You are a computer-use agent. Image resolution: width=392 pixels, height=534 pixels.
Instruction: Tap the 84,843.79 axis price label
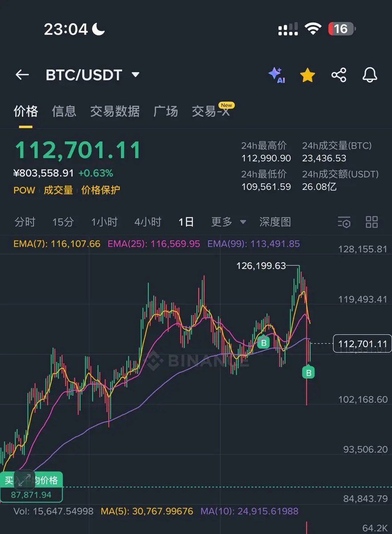[365, 499]
